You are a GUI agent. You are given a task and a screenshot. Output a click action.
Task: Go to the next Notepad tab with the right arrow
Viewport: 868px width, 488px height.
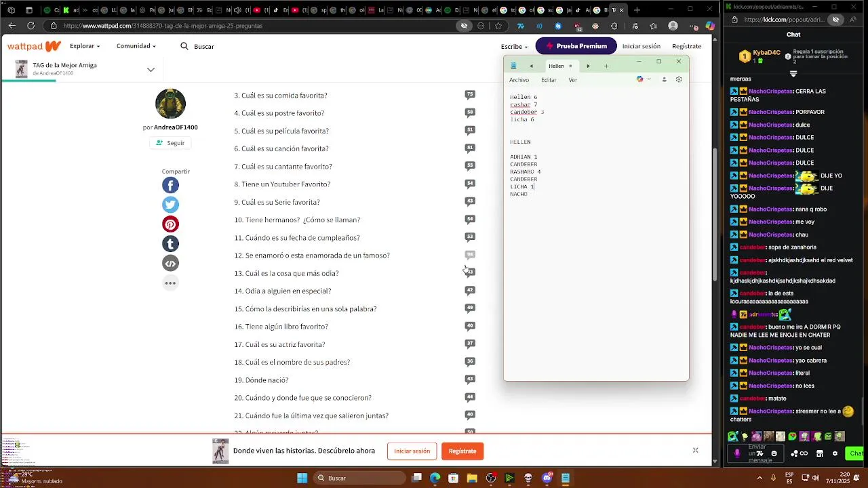point(588,66)
